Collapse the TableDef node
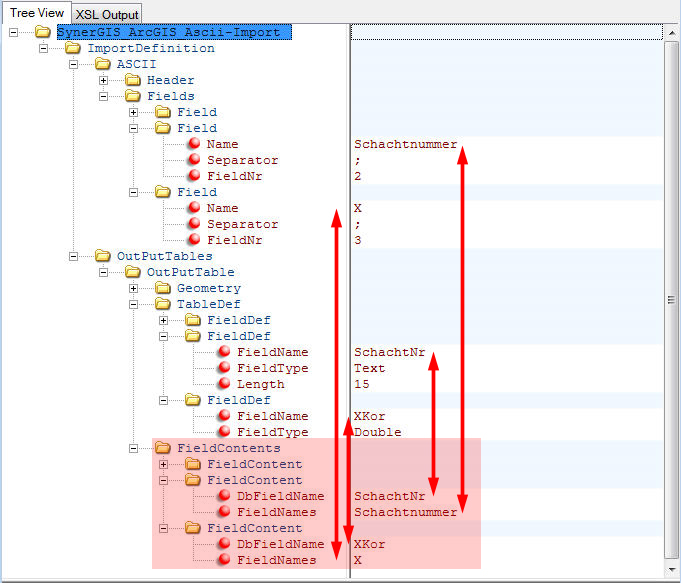Viewport: 681px width, 583px height. pos(133,304)
